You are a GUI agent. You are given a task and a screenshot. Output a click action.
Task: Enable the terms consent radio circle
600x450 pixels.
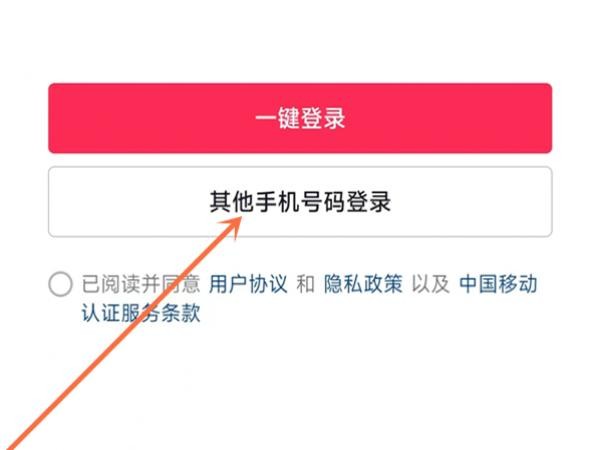pyautogui.click(x=60, y=284)
